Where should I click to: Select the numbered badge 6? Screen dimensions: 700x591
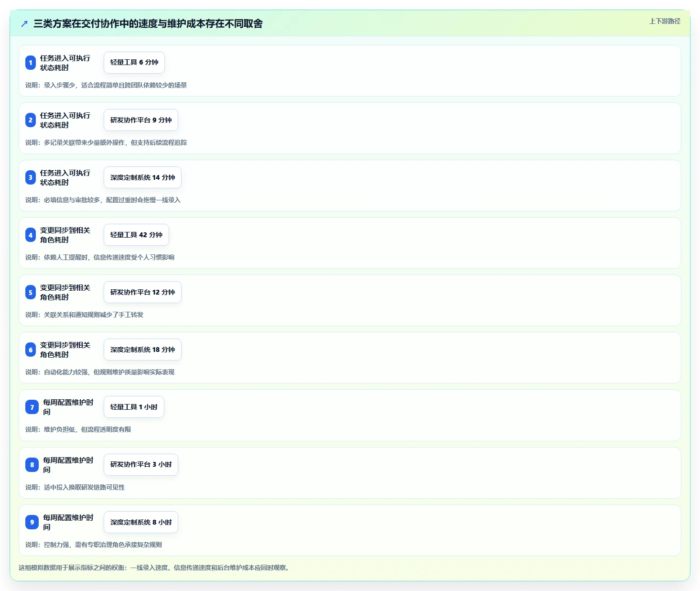(x=31, y=350)
